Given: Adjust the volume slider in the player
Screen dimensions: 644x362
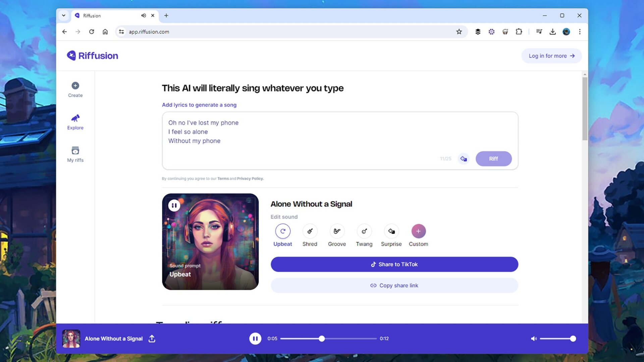Looking at the screenshot, I should coord(558,339).
